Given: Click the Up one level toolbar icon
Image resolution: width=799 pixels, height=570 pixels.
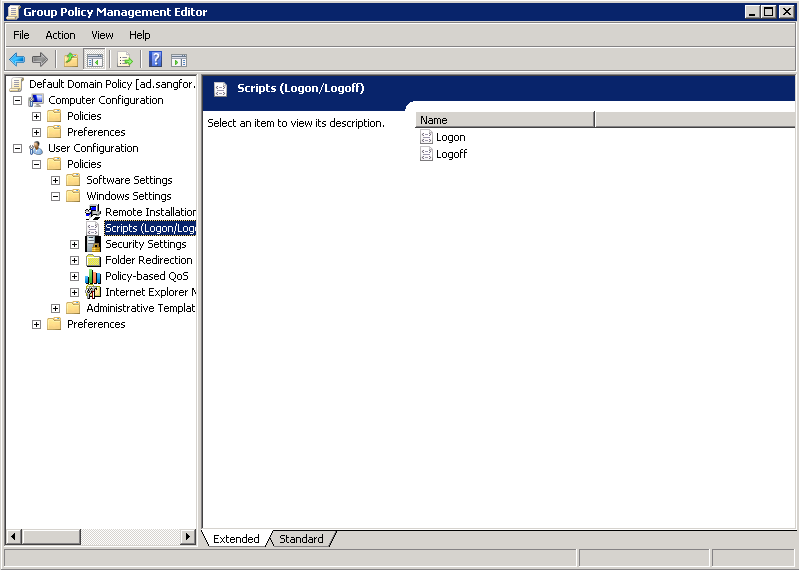Looking at the screenshot, I should pos(71,59).
